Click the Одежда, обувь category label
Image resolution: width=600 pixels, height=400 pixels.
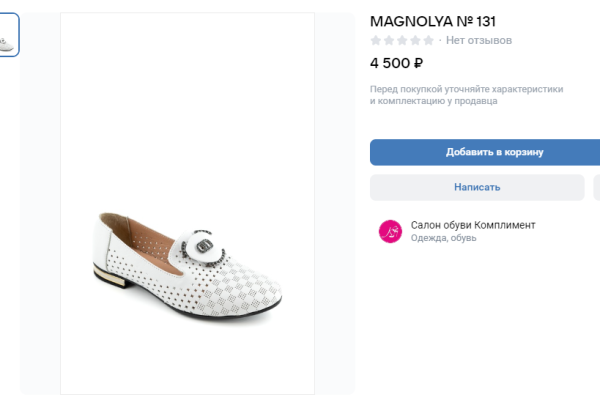[x=443, y=238]
